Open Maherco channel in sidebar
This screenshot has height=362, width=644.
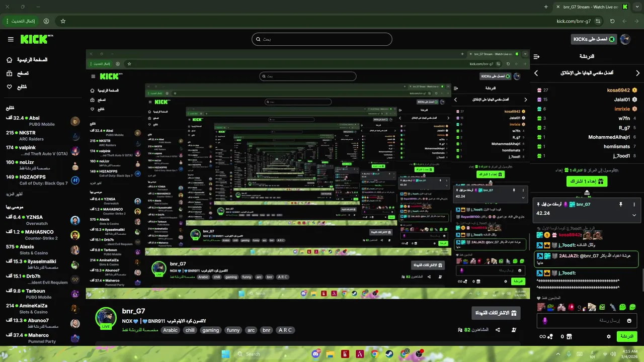tap(43, 338)
